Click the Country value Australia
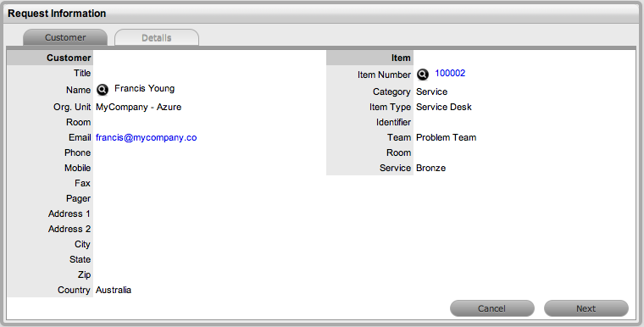The image size is (644, 327). [114, 290]
